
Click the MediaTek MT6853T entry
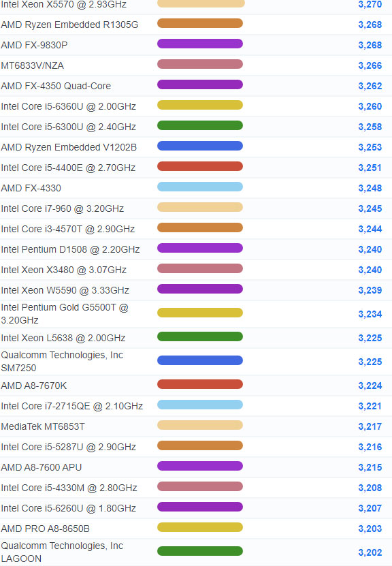point(43,426)
